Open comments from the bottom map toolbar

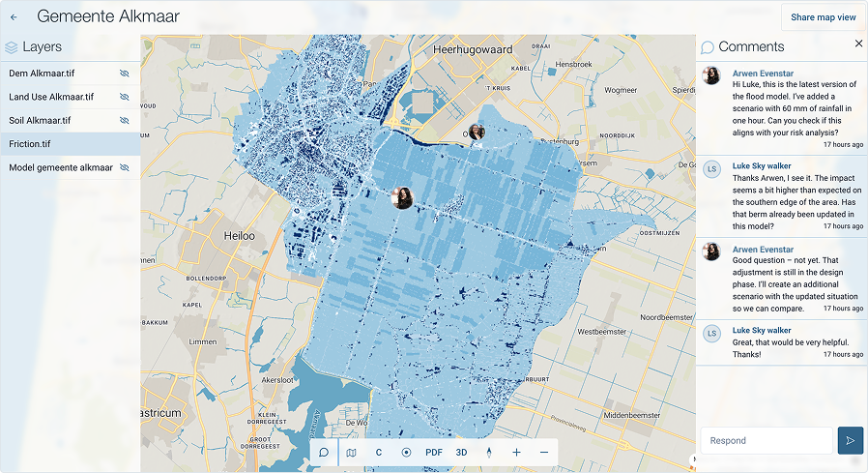coord(324,452)
